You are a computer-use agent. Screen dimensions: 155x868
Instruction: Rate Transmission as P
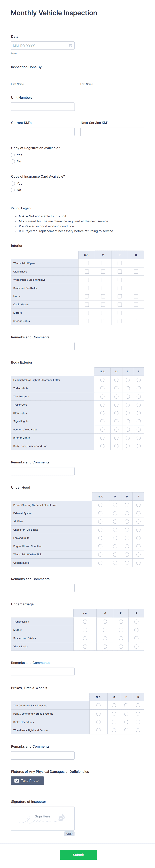121,622
